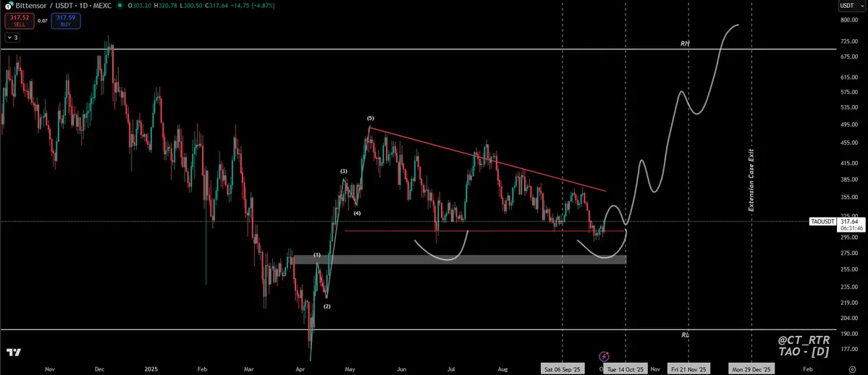868x375 pixels.
Task: Click the Dec label on time axis
Action: tap(100, 369)
